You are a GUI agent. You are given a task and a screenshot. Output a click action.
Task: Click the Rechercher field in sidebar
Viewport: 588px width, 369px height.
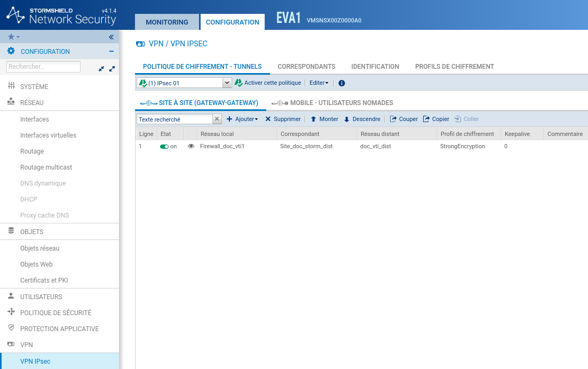tap(43, 67)
